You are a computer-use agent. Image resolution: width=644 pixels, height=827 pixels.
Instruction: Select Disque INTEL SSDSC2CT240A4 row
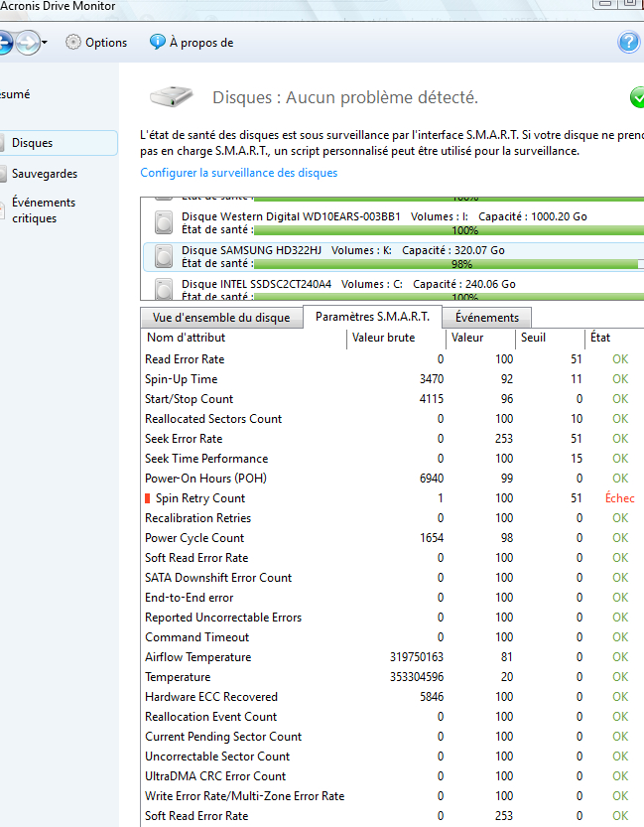(393, 289)
